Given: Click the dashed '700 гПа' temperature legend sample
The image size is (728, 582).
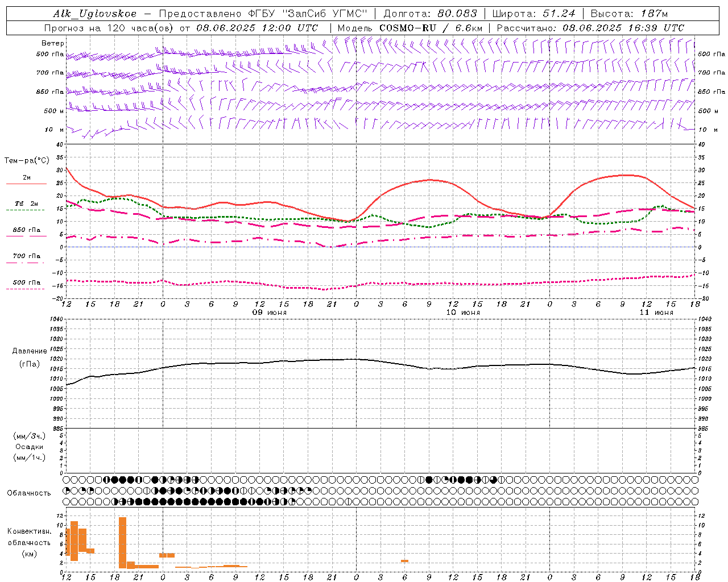Looking at the screenshot, I should tap(26, 263).
